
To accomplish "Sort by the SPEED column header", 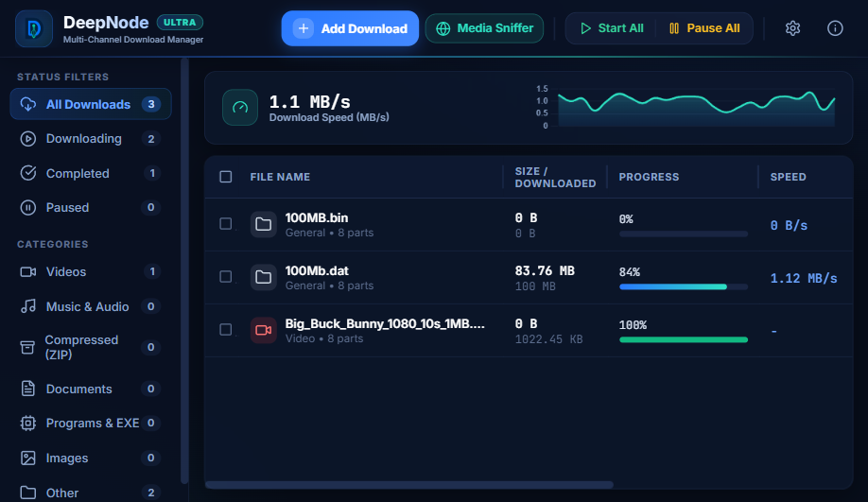I will click(x=789, y=177).
